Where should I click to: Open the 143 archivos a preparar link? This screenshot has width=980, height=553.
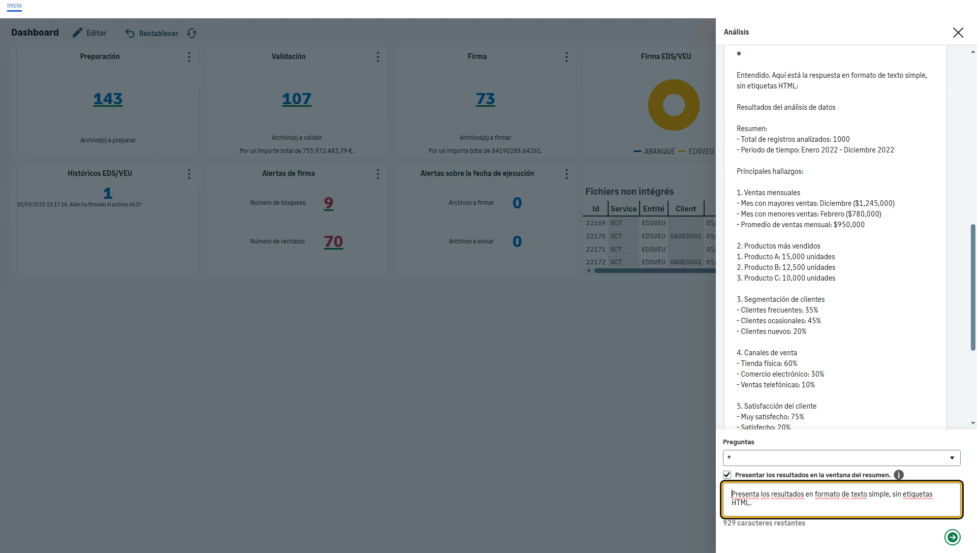[108, 99]
